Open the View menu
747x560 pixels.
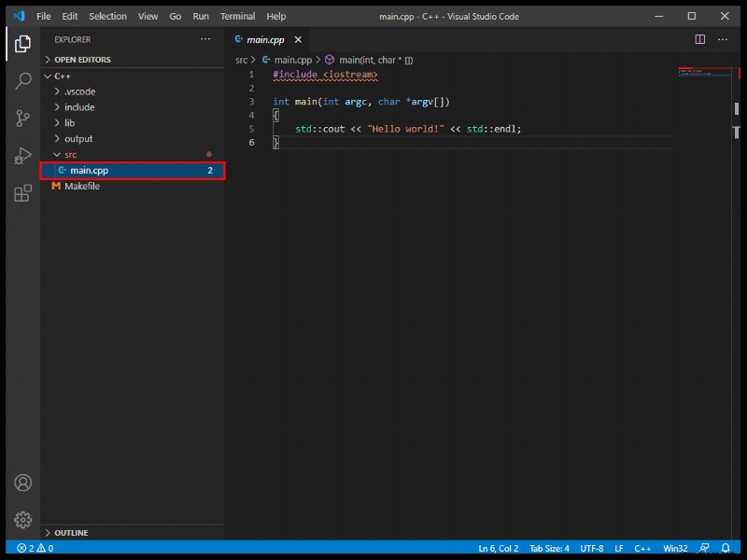click(148, 16)
